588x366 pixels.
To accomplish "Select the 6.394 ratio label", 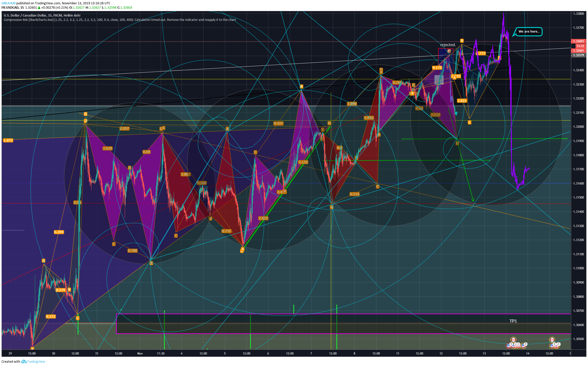I will (x=59, y=232).
